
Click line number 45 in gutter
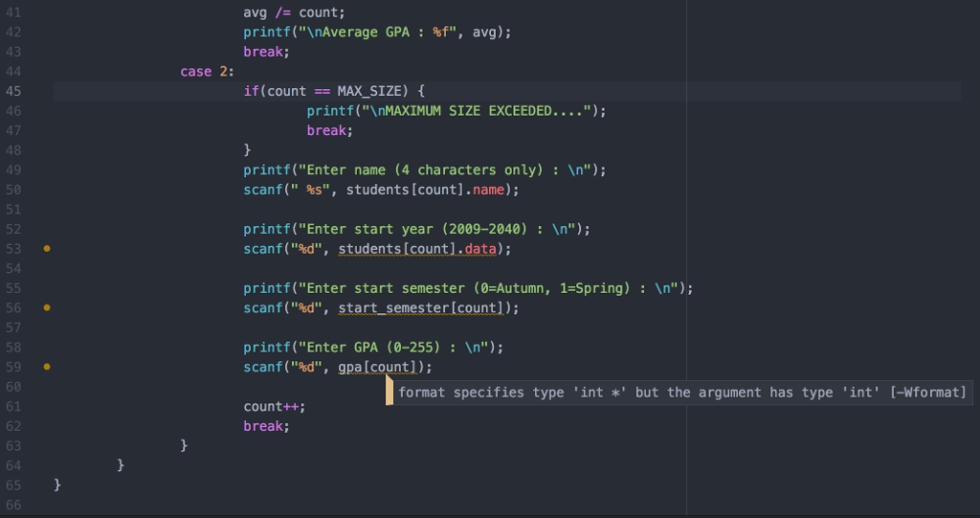click(13, 91)
